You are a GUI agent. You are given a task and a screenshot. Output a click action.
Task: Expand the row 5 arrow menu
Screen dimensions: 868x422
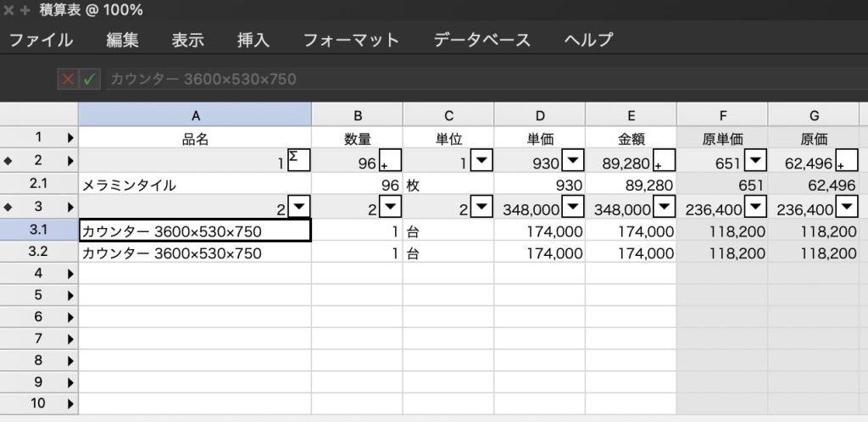pyautogui.click(x=71, y=296)
